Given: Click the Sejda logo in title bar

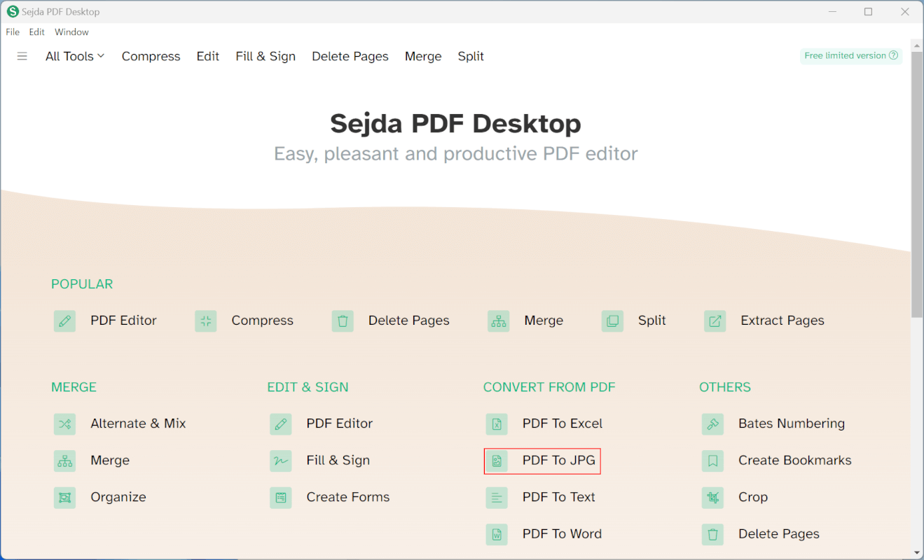Looking at the screenshot, I should point(13,11).
